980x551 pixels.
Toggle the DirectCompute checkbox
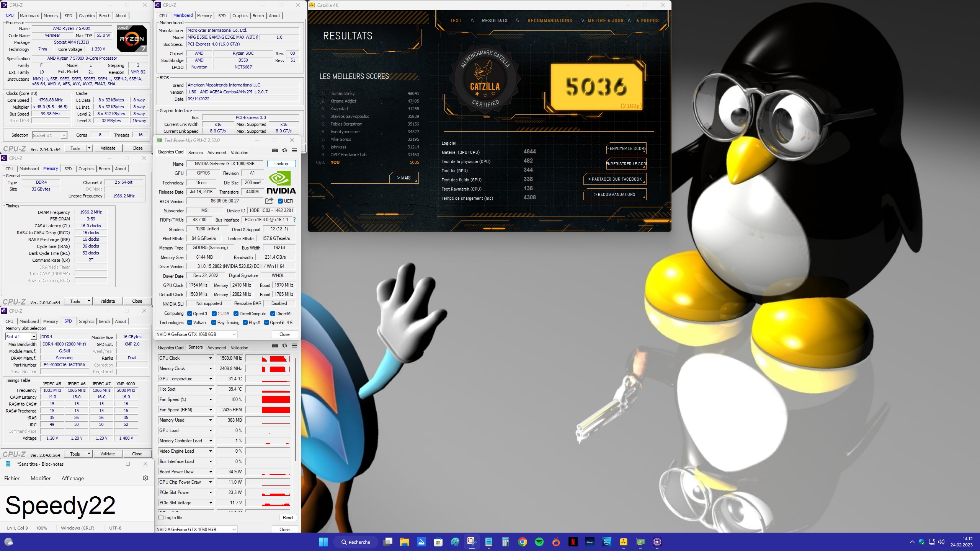[236, 313]
